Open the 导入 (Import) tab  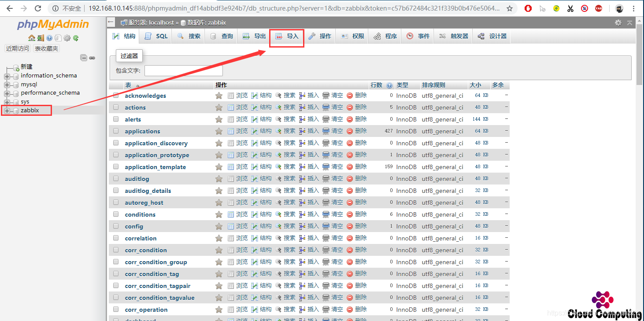pyautogui.click(x=287, y=37)
